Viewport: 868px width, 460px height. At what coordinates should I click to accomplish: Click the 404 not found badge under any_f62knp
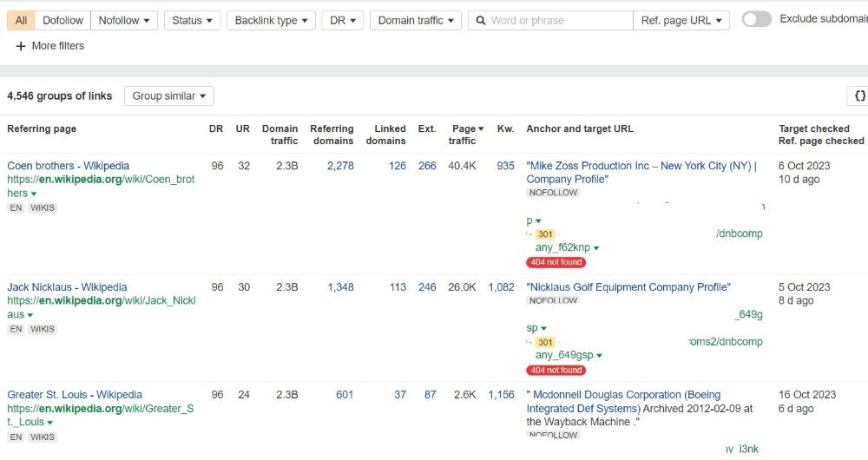click(556, 262)
